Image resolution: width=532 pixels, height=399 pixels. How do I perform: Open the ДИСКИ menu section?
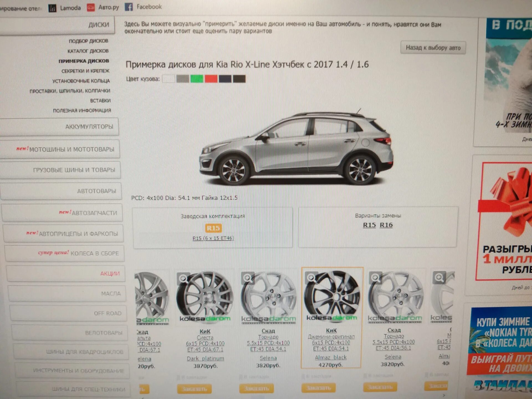[57, 25]
